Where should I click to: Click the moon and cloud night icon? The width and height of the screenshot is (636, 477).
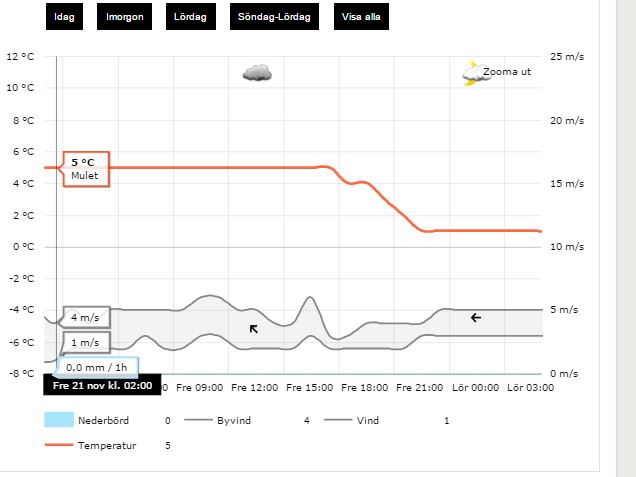tap(471, 73)
